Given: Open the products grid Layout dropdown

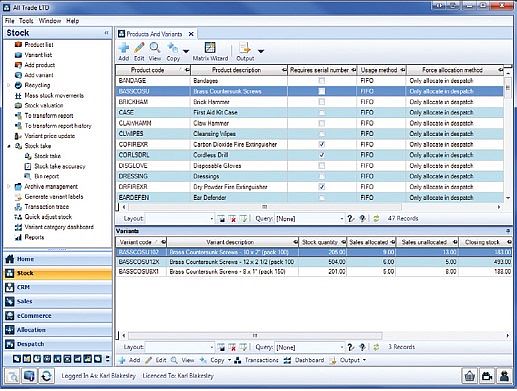Looking at the screenshot, I should 212,219.
